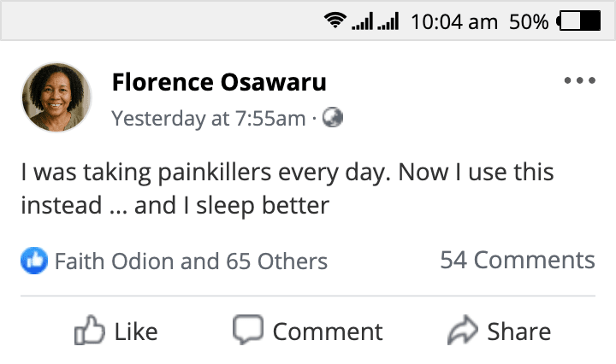This screenshot has width=616, height=364.
Task: Tap the Wi-Fi status icon
Action: [x=335, y=20]
